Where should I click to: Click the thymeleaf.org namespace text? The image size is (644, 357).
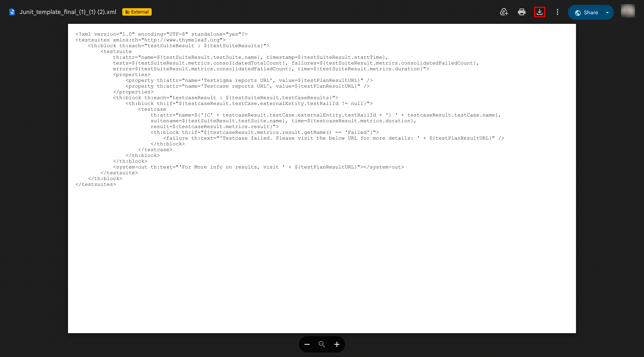point(186,40)
